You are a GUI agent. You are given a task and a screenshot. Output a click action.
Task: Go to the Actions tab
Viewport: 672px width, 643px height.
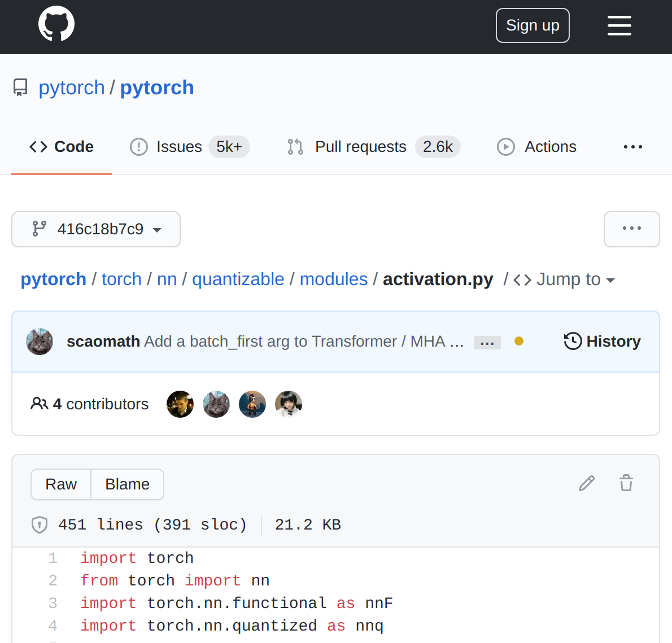click(536, 147)
